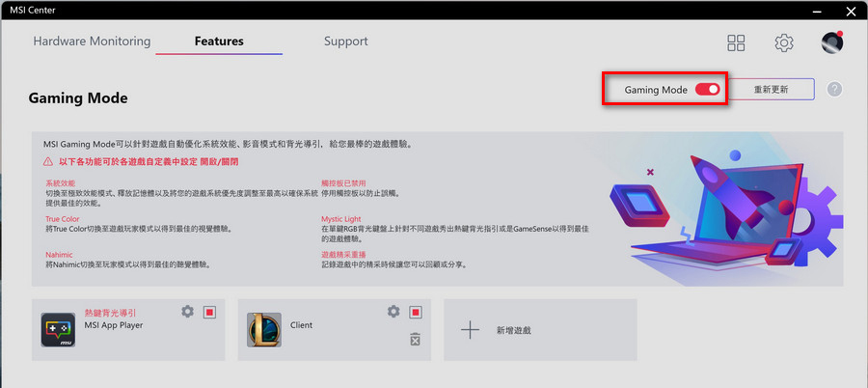Click the True Color heading
Screen dimensions: 868x388
point(62,219)
